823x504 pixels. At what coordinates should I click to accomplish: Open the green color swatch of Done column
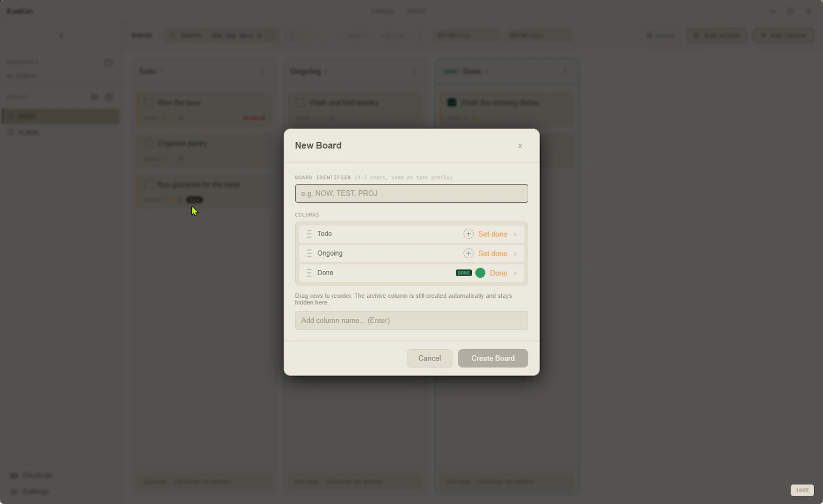(480, 273)
